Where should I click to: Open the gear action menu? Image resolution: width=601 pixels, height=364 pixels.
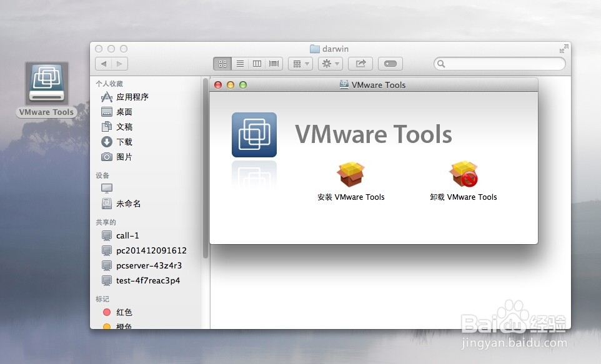pos(330,64)
